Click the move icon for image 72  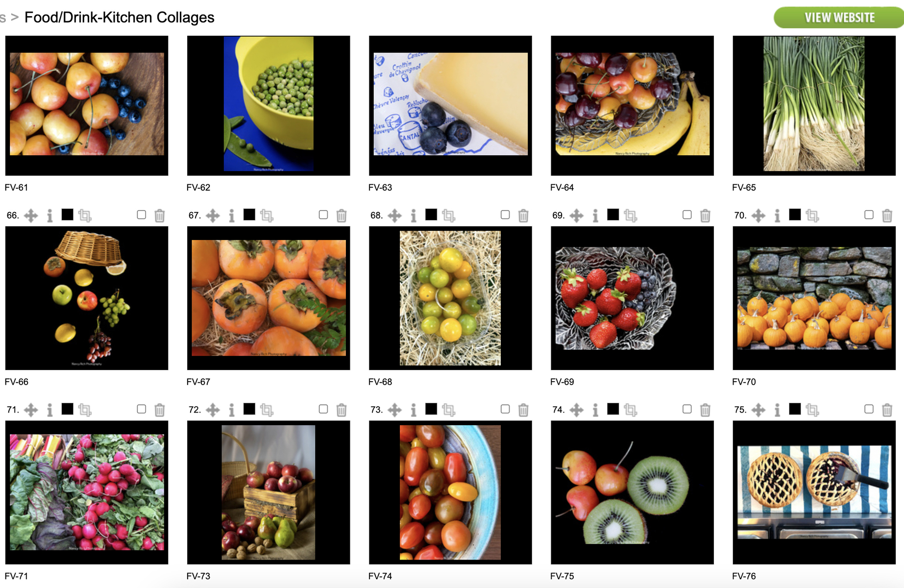tap(213, 410)
